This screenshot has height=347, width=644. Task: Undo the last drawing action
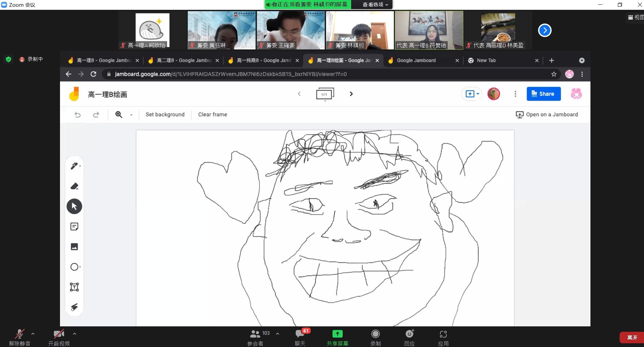78,114
